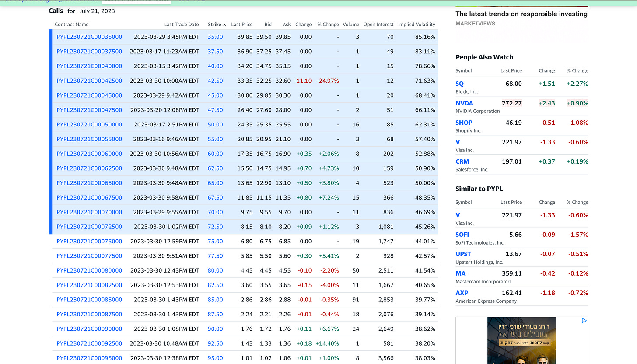Open contract PYPL230721C00037500
Image resolution: width=637 pixels, height=364 pixels.
[89, 52]
